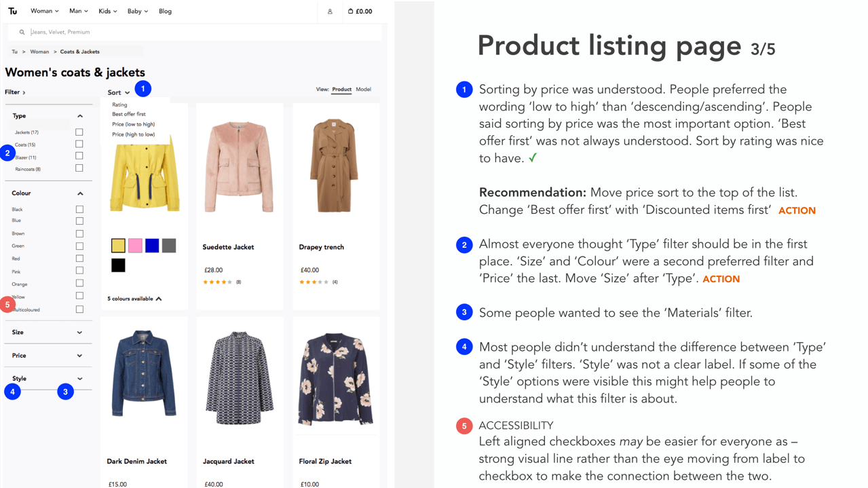Tick the Jackets (17) checkbox
This screenshot has width=868, height=488.
pyautogui.click(x=79, y=132)
